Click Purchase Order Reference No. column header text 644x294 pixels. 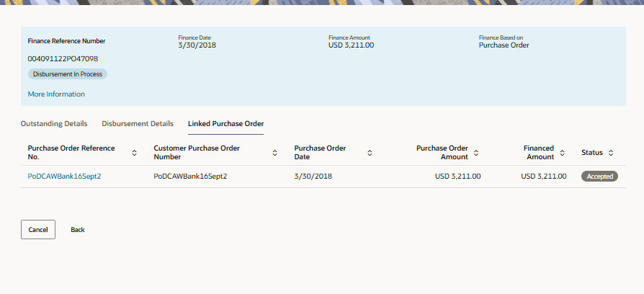pos(71,152)
